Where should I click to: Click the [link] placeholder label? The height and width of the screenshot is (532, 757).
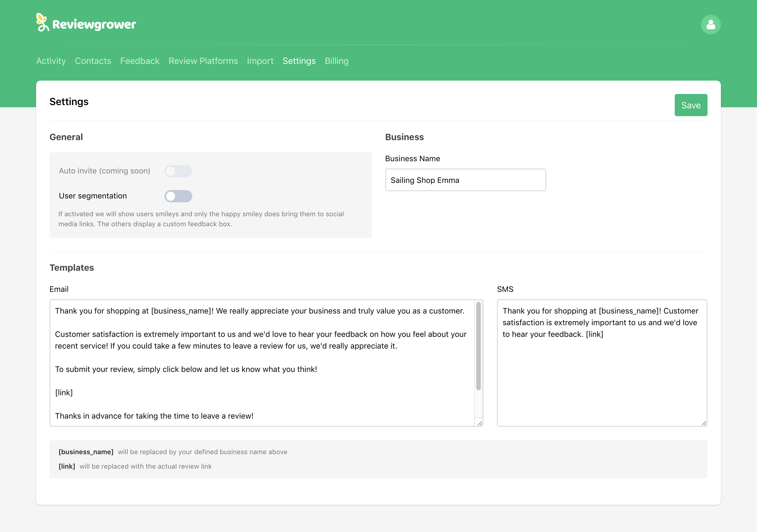click(x=67, y=466)
